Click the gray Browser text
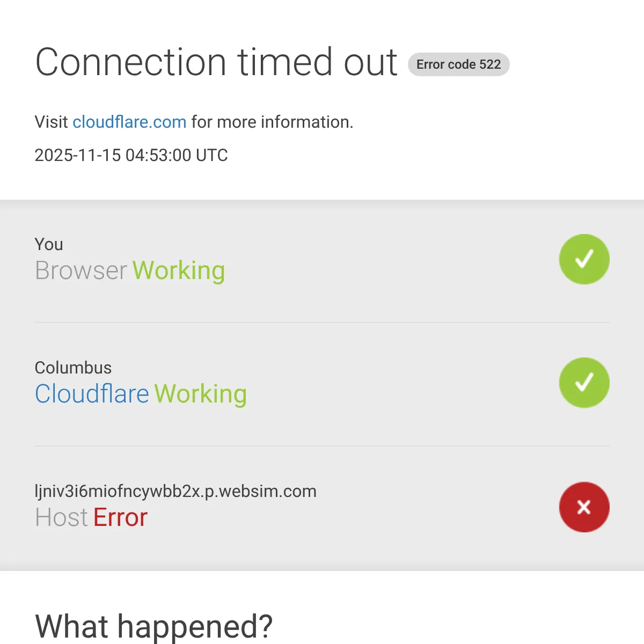Image resolution: width=644 pixels, height=644 pixels. pos(81,270)
